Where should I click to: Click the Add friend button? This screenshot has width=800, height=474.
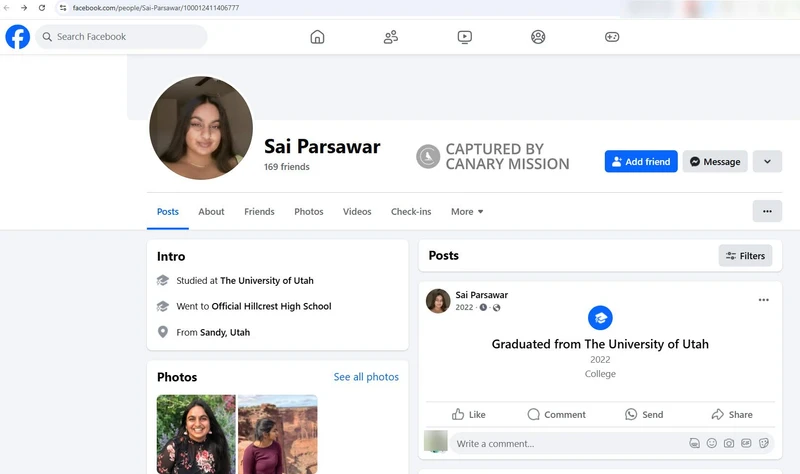click(641, 161)
